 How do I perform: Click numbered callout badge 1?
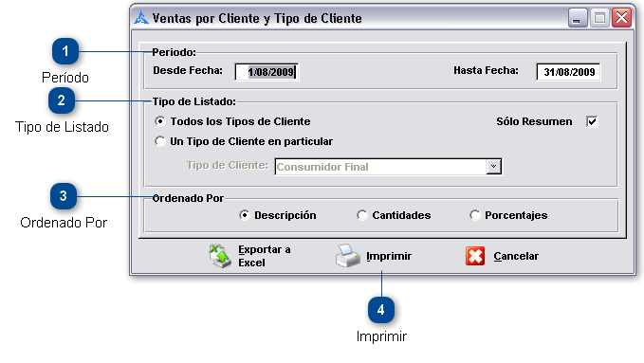tap(65, 51)
